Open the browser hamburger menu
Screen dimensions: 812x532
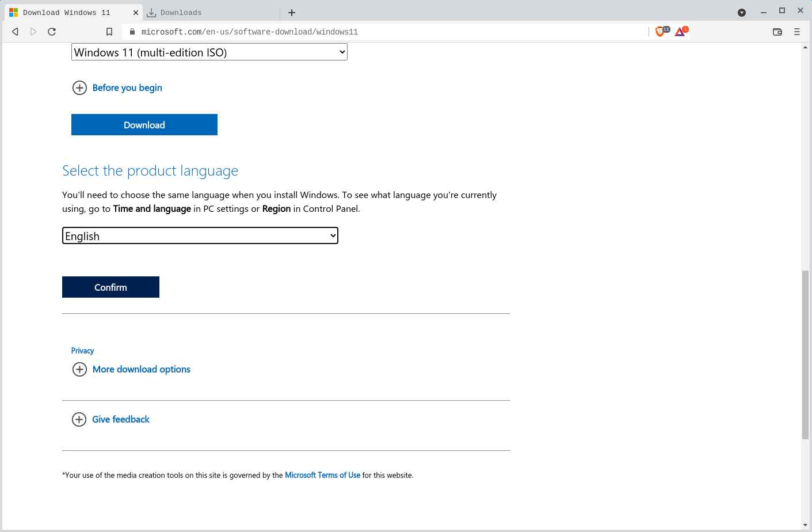(797, 32)
